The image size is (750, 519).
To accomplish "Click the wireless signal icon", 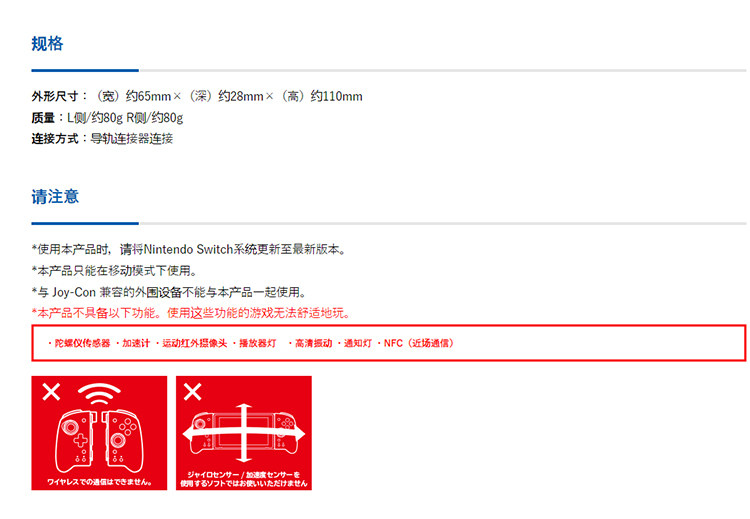I will point(99,394).
